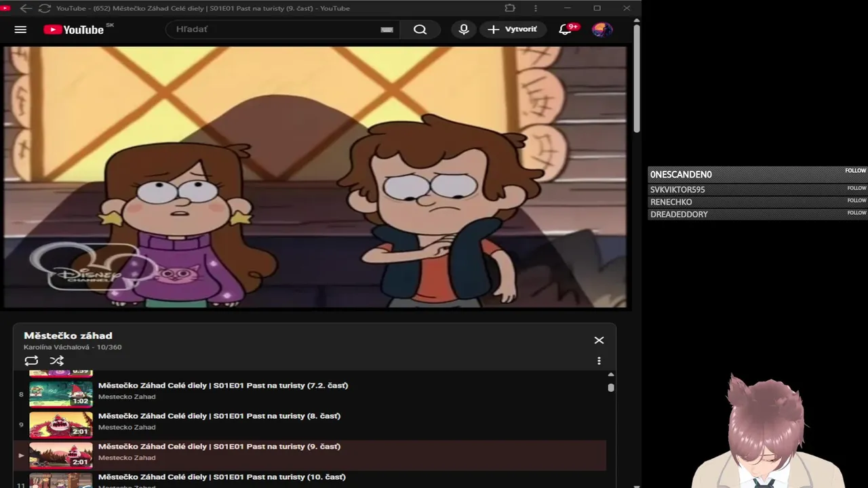This screenshot has height=488, width=868.
Task: Follow RENECHKO in the overlay
Action: [x=856, y=201]
